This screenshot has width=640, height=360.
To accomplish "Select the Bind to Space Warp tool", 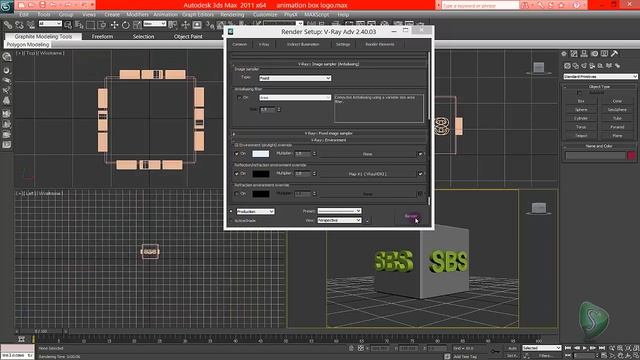I will pyautogui.click(x=31, y=25).
